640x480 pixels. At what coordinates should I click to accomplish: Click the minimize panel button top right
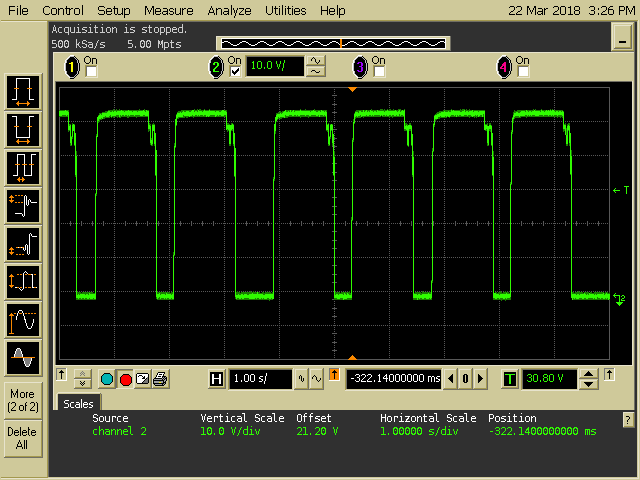(622, 37)
